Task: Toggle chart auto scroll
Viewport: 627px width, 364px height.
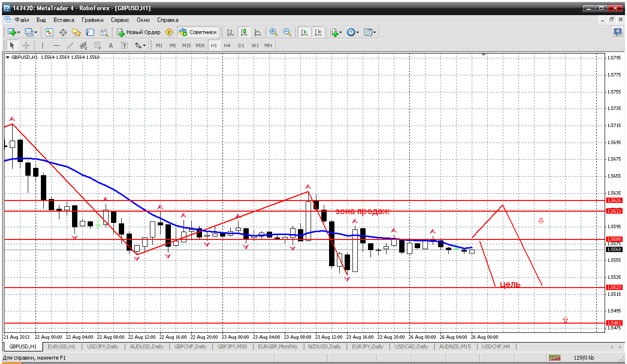Action: pyautogui.click(x=304, y=32)
